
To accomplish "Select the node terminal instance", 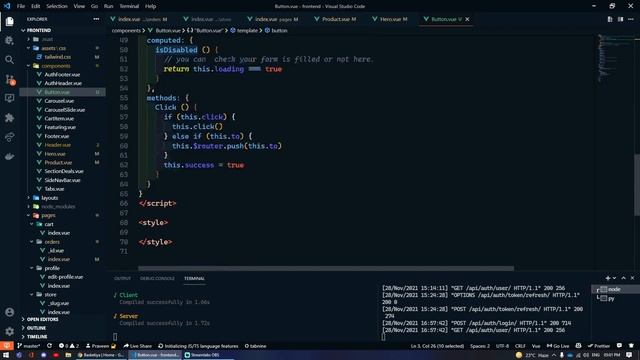I will pos(616,289).
